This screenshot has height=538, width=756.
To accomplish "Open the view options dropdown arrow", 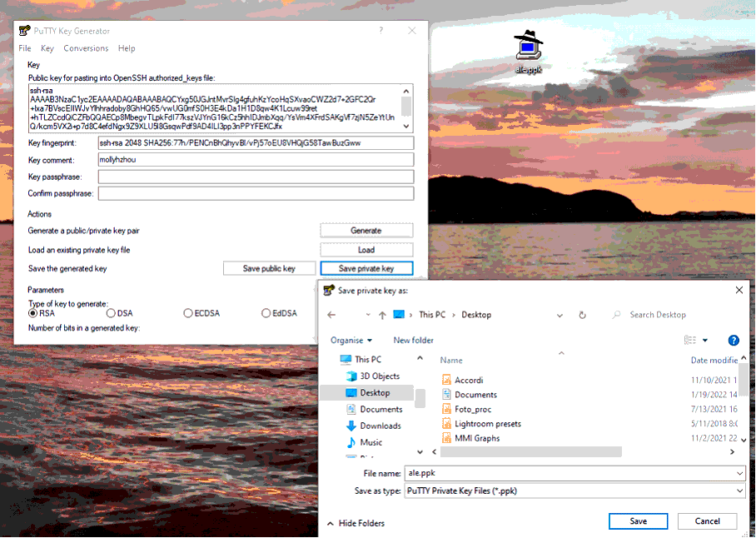I will point(705,341).
